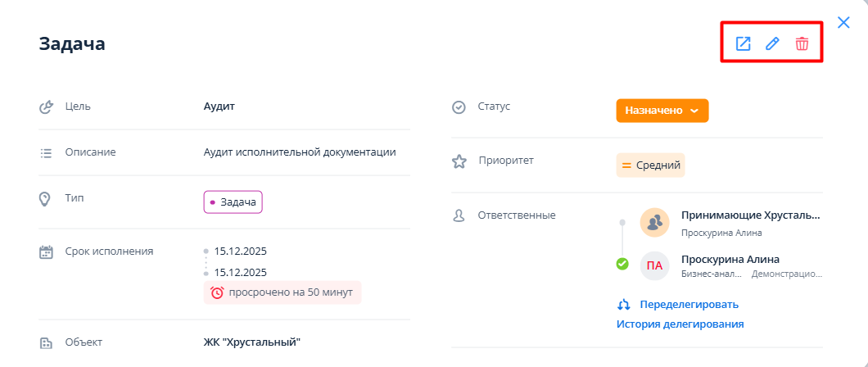The width and height of the screenshot is (868, 367).
Task: Click the Аудит goal value
Action: pos(218,106)
